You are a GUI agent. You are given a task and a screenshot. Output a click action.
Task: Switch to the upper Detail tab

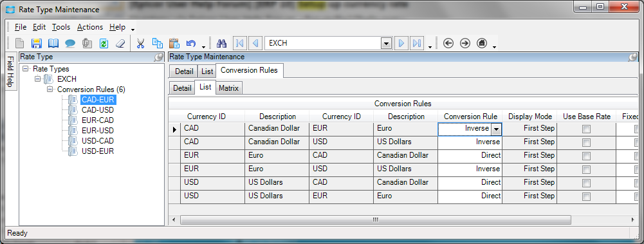pyautogui.click(x=184, y=71)
